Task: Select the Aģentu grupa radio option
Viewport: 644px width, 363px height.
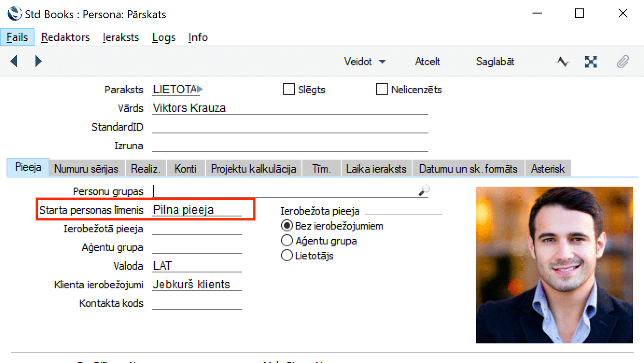Action: (287, 241)
